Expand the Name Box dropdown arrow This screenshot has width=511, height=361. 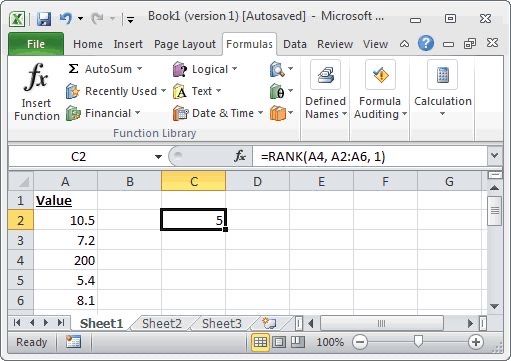tap(158, 156)
